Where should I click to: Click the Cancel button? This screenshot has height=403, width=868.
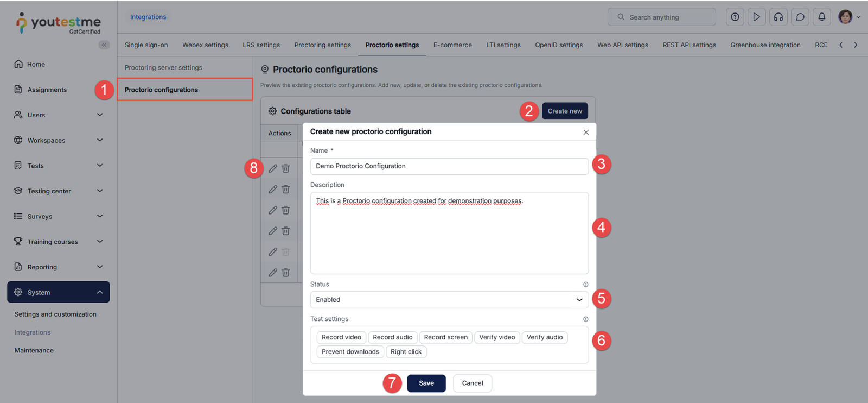pos(472,383)
